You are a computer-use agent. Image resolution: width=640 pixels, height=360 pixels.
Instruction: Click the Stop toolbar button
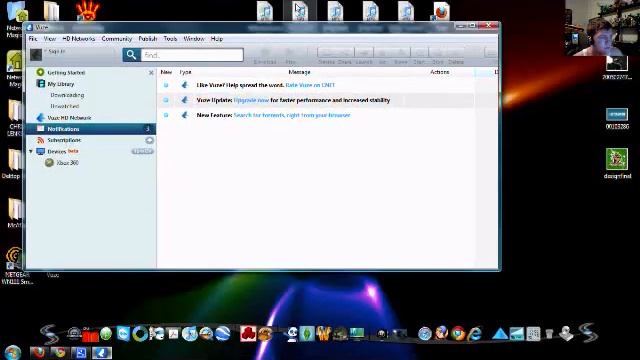coord(438,56)
